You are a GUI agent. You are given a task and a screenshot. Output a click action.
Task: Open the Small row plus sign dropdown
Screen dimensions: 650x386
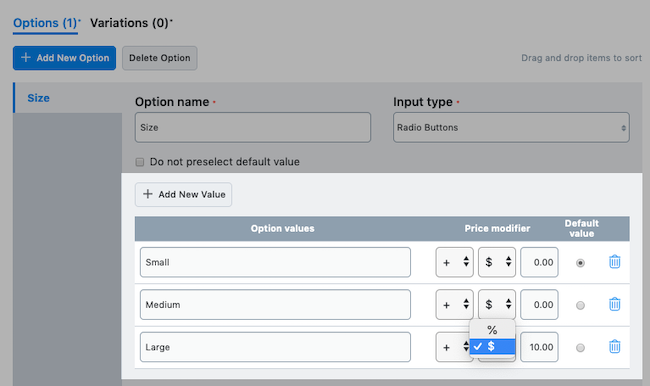[x=454, y=262]
